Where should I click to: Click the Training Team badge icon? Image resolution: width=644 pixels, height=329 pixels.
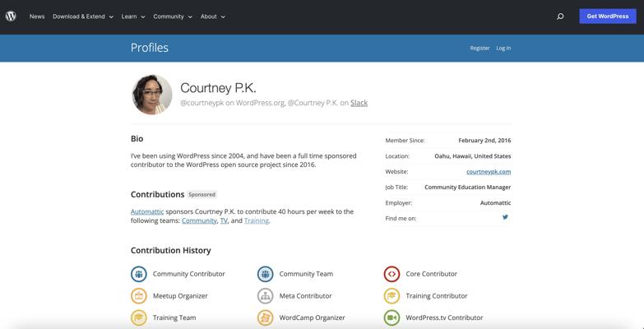(139, 317)
